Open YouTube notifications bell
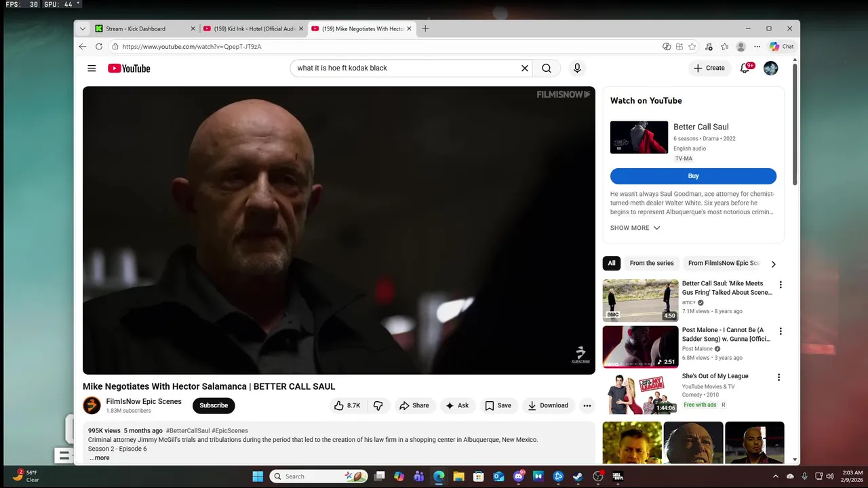Screen dimensions: 868x488 click(x=745, y=68)
